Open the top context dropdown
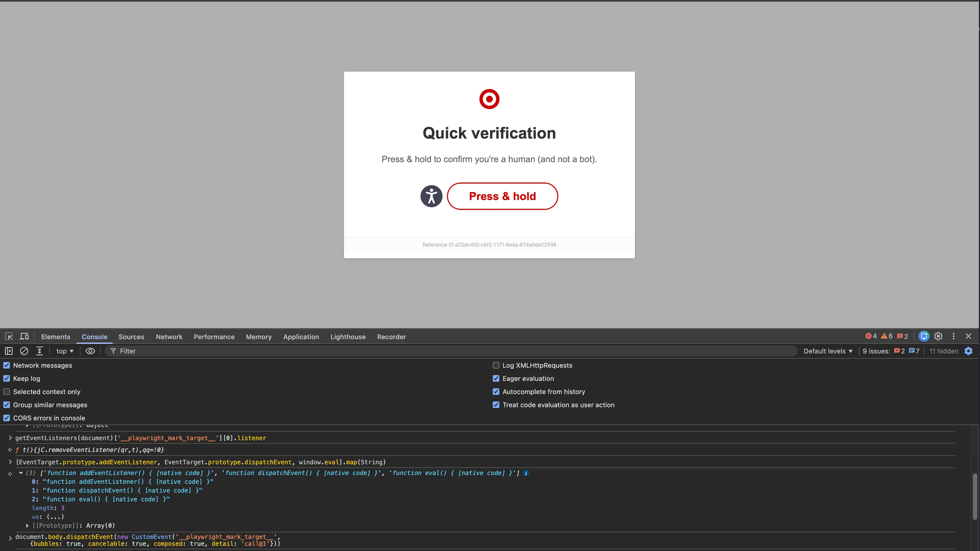Screen dimensions: 980x551 (x=65, y=351)
